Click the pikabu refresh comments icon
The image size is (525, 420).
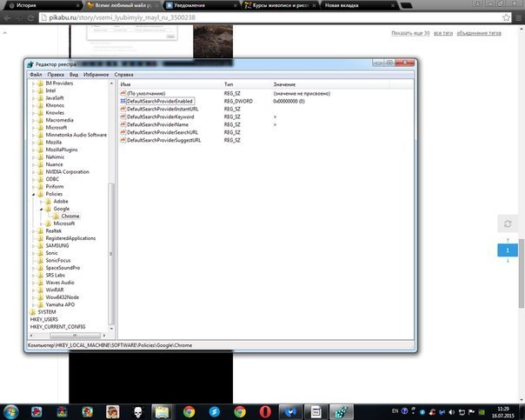(508, 223)
